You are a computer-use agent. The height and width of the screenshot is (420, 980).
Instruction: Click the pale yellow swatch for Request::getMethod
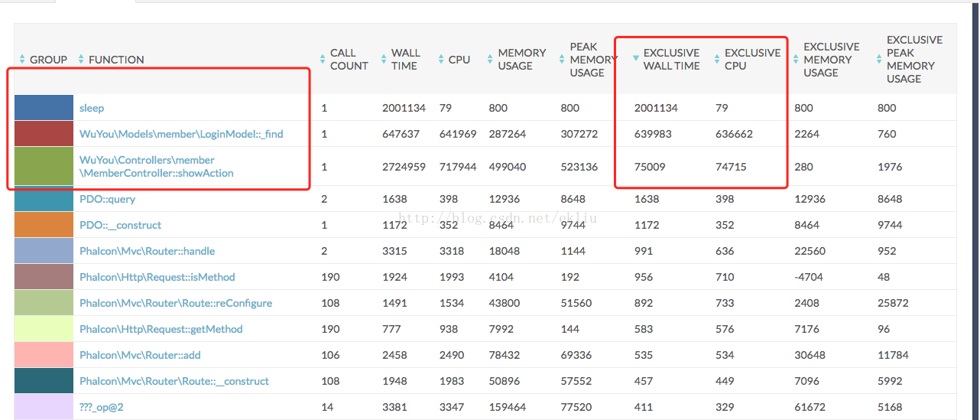pos(44,329)
